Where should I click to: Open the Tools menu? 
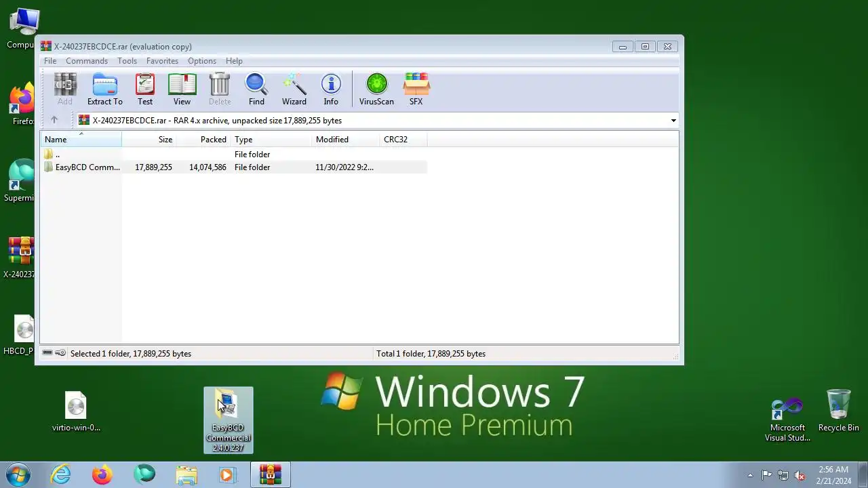[x=127, y=60]
